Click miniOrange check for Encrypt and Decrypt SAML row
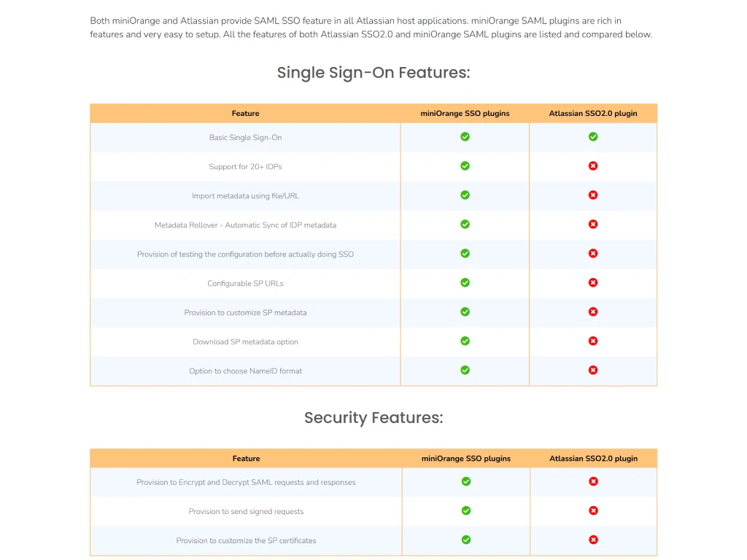Image resolution: width=747 pixels, height=560 pixels. point(466,481)
